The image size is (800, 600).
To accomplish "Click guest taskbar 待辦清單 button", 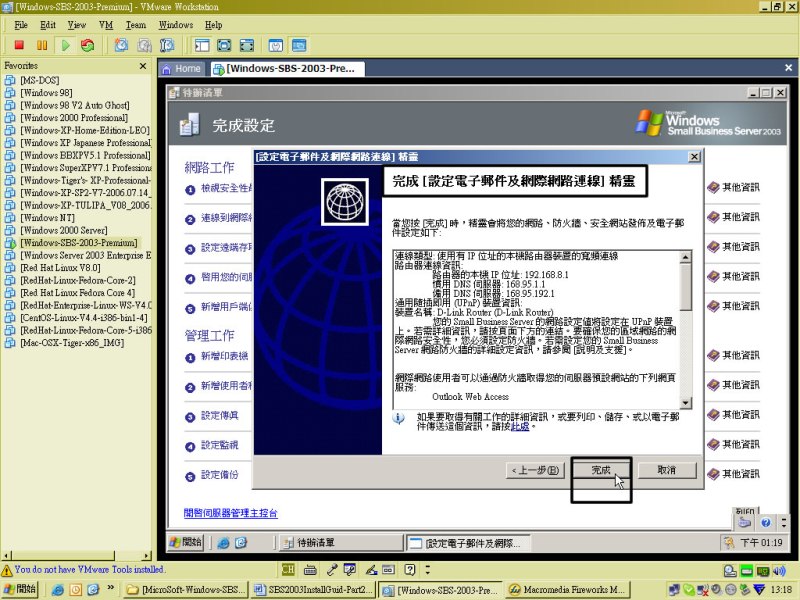I will click(341, 543).
